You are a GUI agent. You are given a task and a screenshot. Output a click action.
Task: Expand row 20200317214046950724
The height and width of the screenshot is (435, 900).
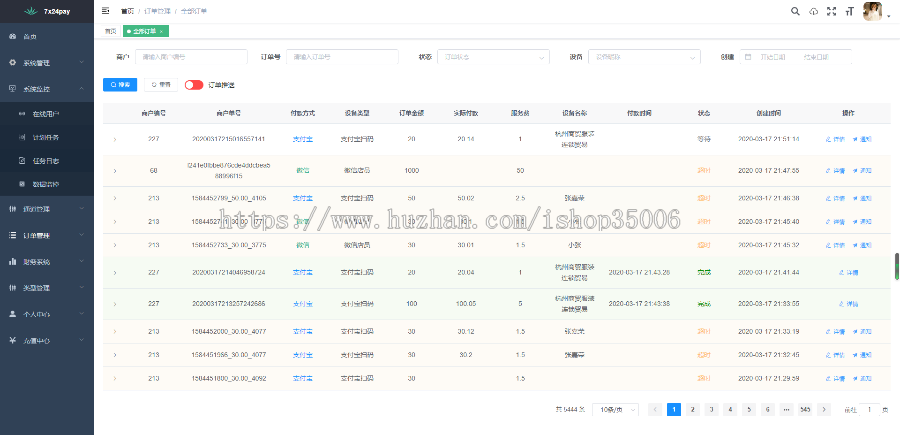pyautogui.click(x=115, y=273)
